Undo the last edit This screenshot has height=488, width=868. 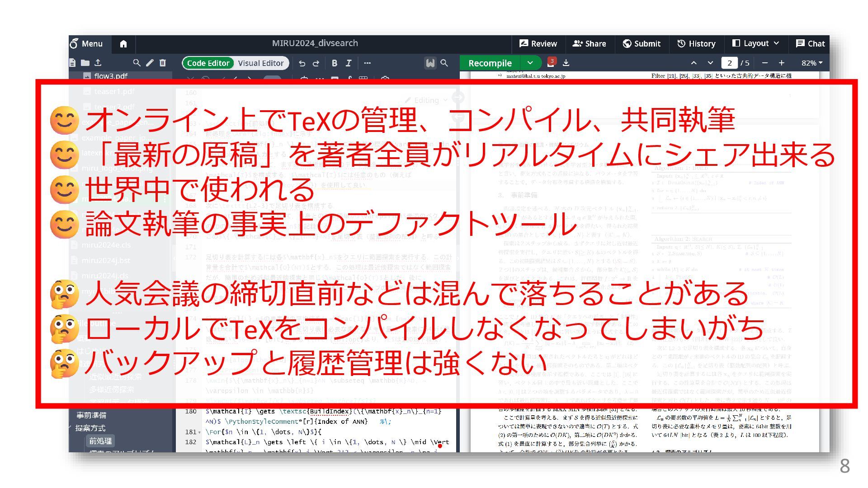click(x=302, y=63)
